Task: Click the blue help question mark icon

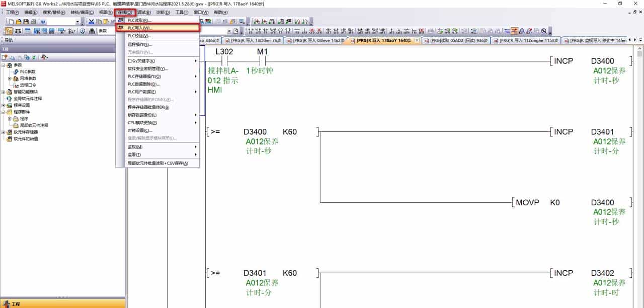Action: (43, 22)
